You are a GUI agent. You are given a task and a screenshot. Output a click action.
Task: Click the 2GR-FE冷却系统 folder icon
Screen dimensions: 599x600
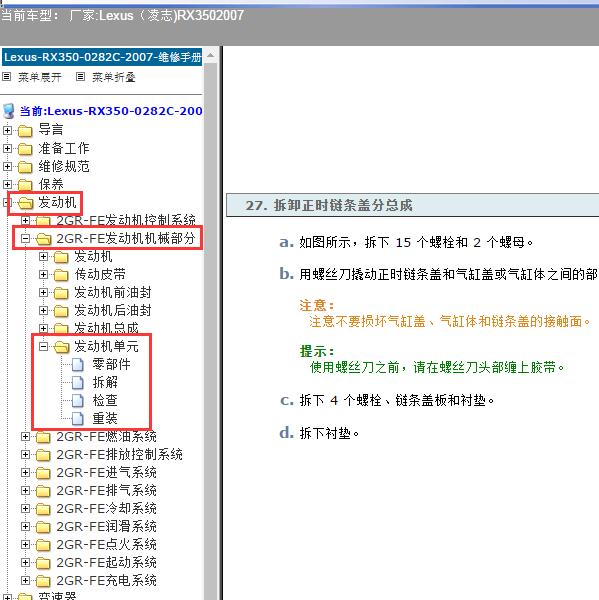point(43,509)
